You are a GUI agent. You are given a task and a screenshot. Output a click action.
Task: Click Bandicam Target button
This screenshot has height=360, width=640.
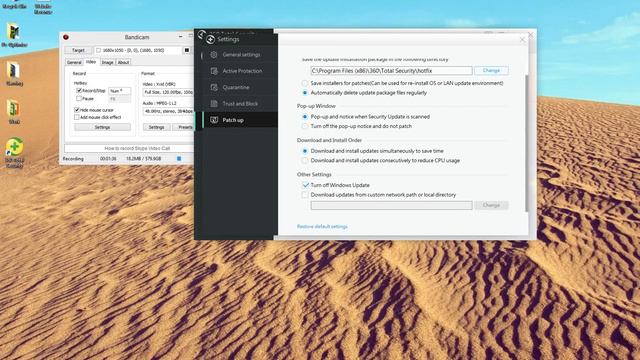78,50
